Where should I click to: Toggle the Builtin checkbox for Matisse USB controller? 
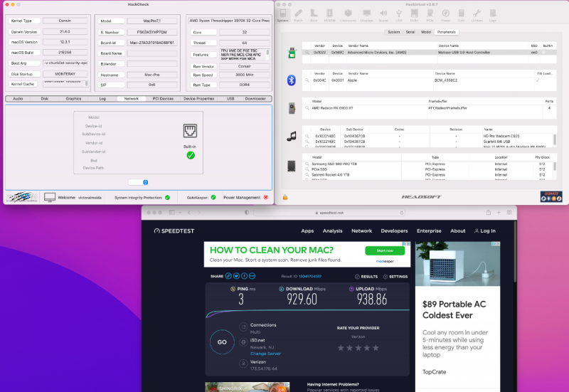pos(543,52)
